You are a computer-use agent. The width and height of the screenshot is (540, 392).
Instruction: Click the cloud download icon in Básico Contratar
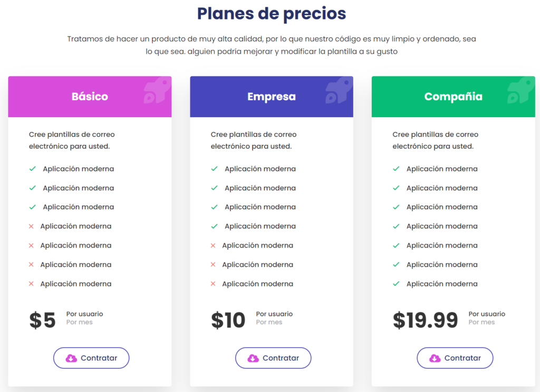click(x=71, y=358)
